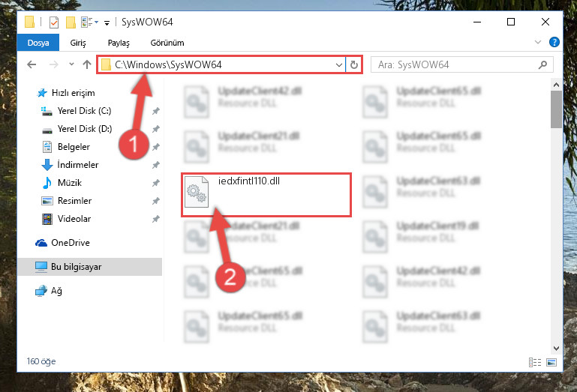Open the Görünüm ribbon tab
The height and width of the screenshot is (392, 577).
[x=167, y=43]
